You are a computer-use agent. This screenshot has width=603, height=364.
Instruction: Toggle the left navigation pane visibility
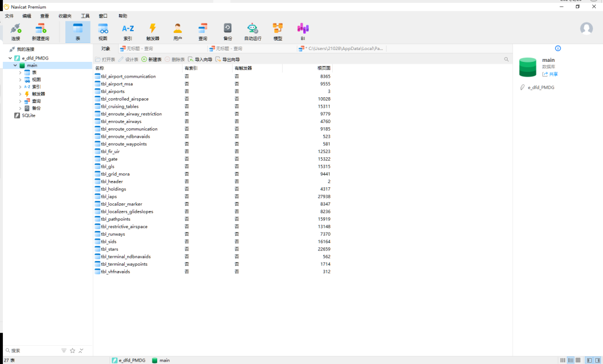(x=589, y=360)
